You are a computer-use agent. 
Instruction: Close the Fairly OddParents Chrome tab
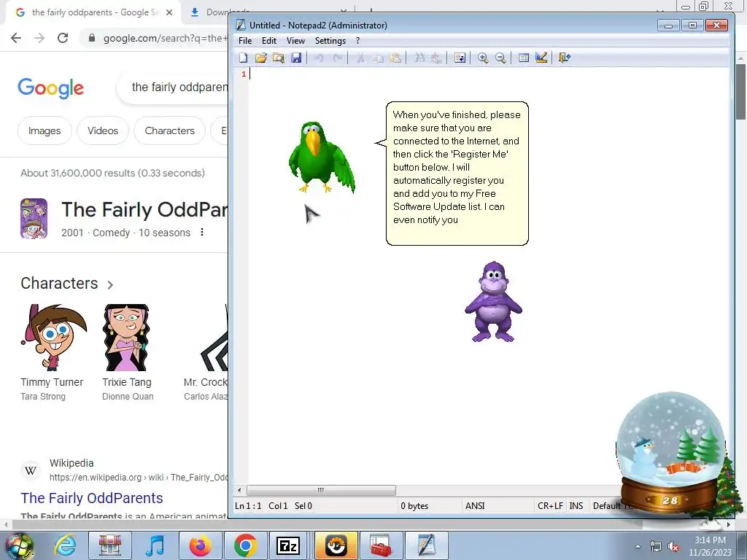169,12
